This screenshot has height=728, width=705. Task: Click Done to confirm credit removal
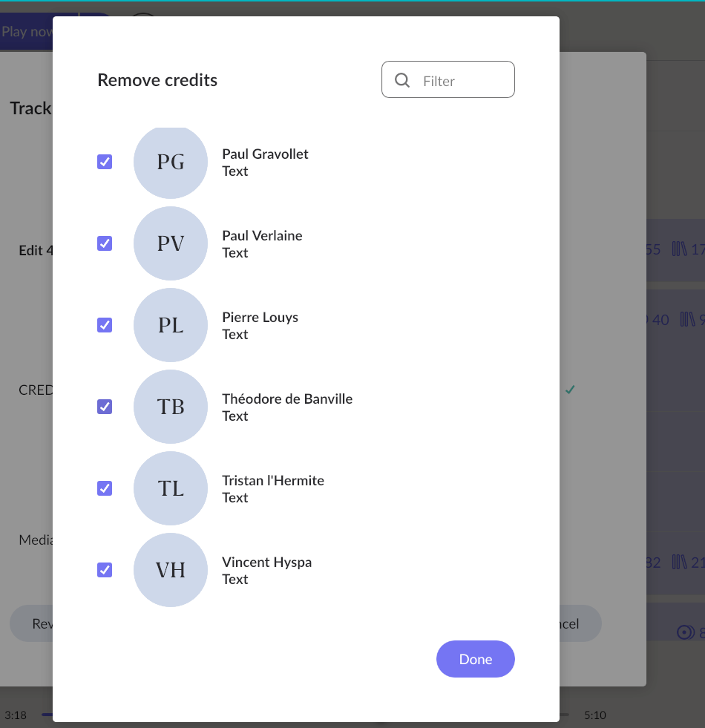coord(476,659)
